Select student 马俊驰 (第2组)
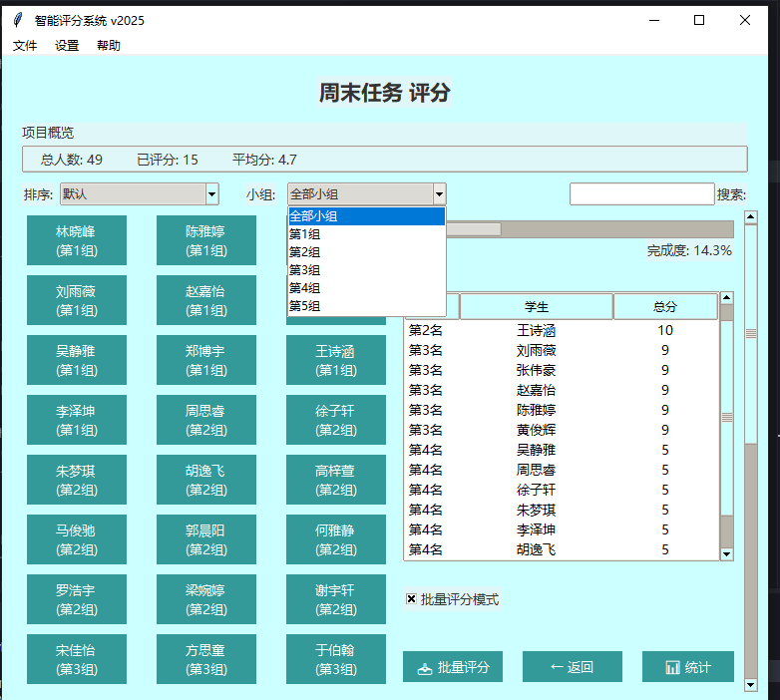The width and height of the screenshot is (780, 700). click(x=77, y=539)
